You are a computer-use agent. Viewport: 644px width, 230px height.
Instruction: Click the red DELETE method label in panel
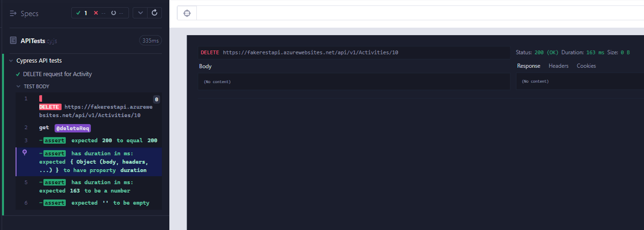pyautogui.click(x=210, y=53)
